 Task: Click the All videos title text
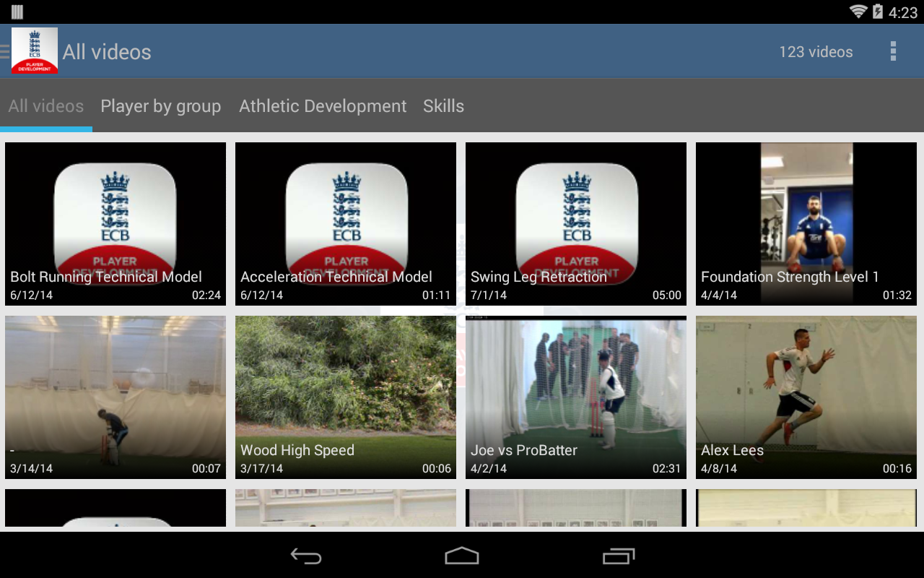pos(107,52)
